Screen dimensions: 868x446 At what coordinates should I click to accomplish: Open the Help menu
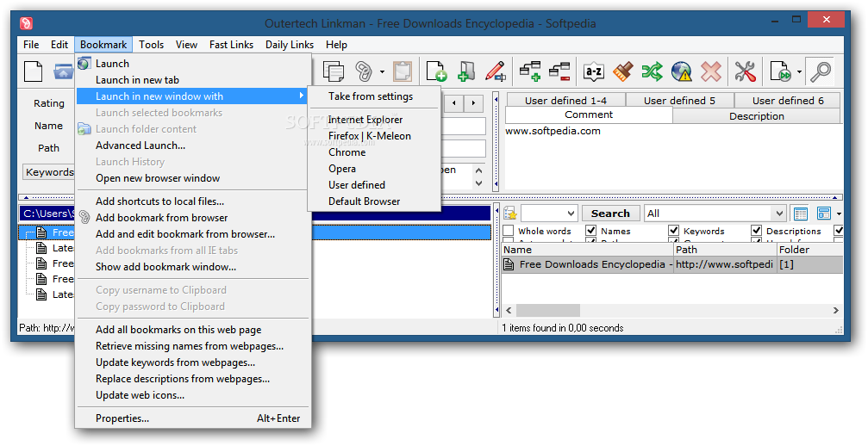point(336,45)
